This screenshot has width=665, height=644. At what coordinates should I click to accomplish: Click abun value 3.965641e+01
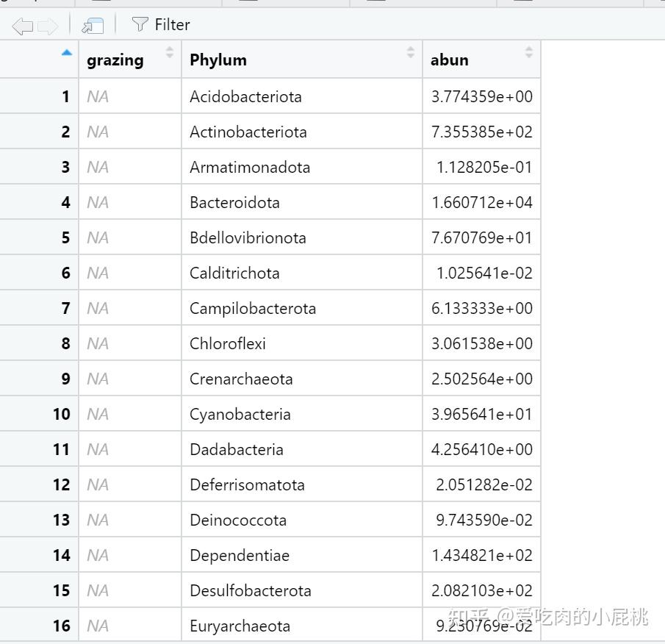(482, 414)
